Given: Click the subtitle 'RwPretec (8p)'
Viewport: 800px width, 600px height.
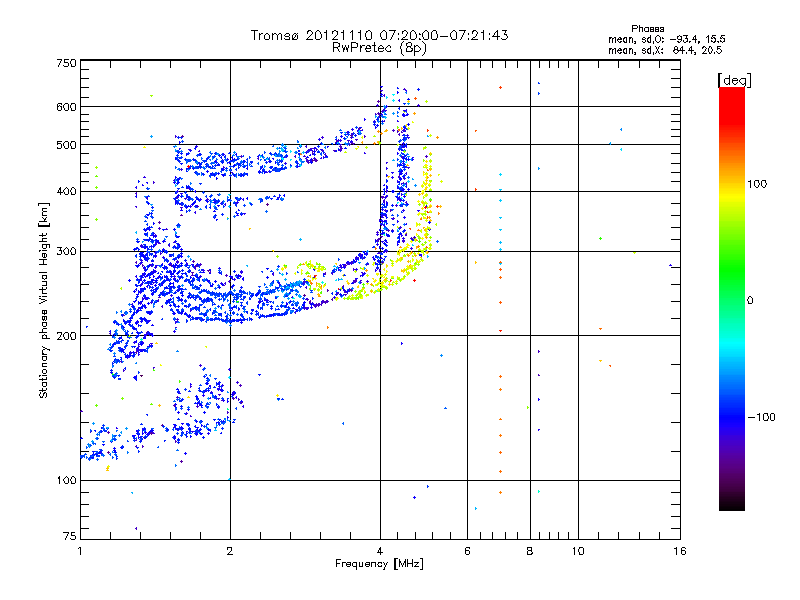Looking at the screenshot, I should click(x=379, y=48).
